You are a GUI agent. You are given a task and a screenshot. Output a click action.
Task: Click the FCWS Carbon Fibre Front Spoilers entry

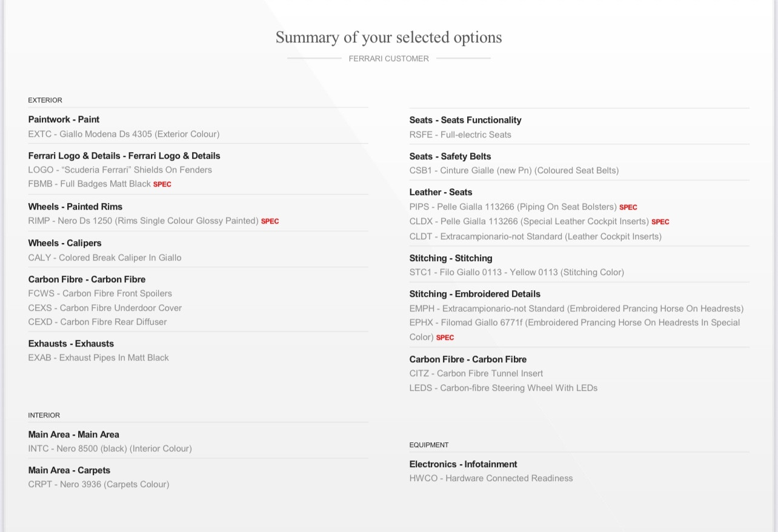[100, 293]
